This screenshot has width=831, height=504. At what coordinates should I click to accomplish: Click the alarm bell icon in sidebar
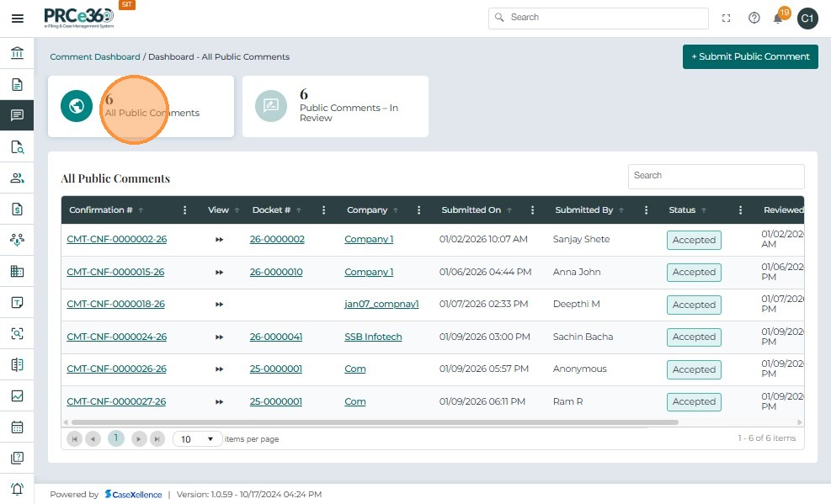17,489
